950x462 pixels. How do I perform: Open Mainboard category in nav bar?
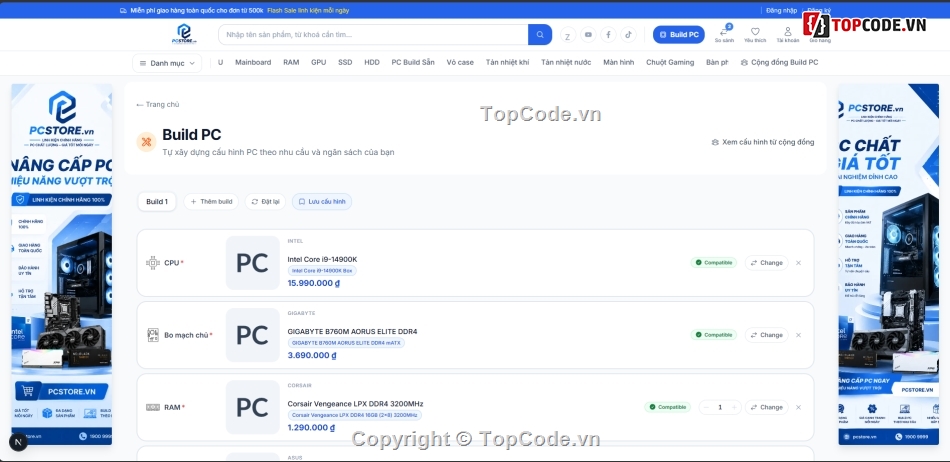(x=253, y=62)
